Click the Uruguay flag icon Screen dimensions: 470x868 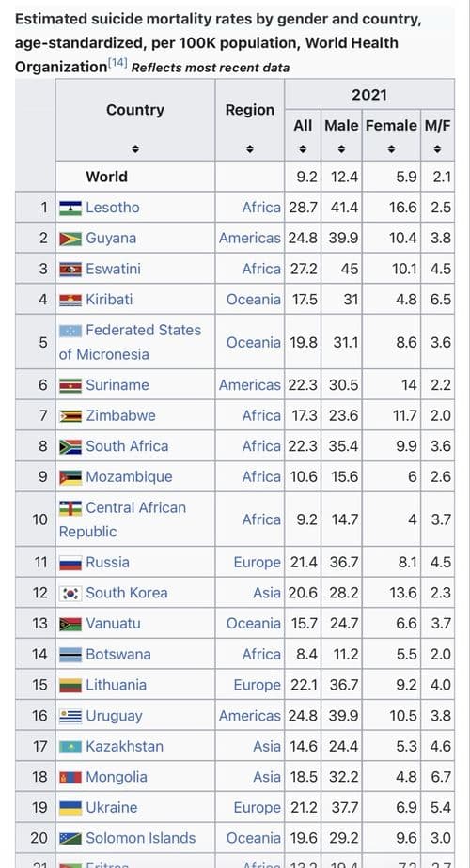70,717
